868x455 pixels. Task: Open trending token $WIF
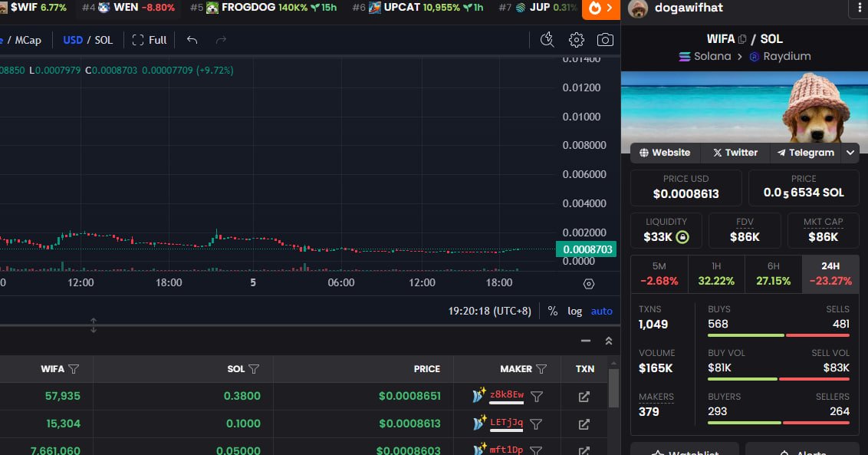point(33,7)
